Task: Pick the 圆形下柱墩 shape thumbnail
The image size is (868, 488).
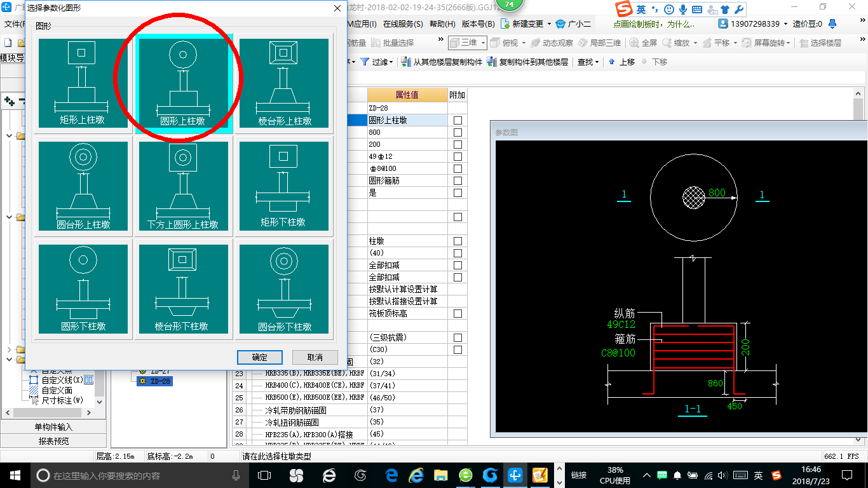Action: tap(83, 288)
